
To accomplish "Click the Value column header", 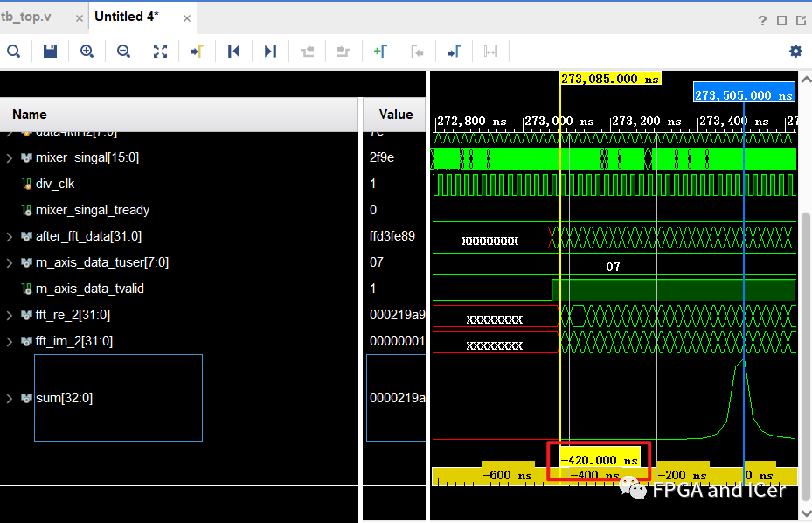I will pyautogui.click(x=396, y=115).
